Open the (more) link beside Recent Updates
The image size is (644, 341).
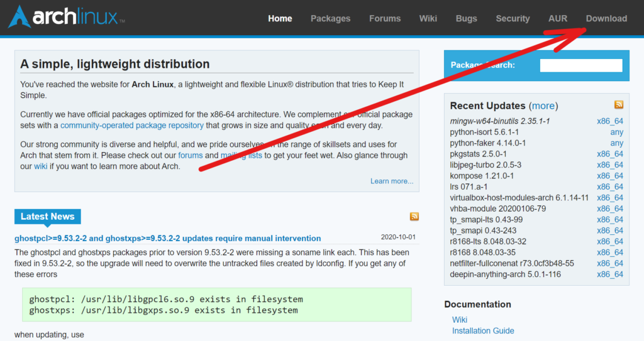coord(543,106)
